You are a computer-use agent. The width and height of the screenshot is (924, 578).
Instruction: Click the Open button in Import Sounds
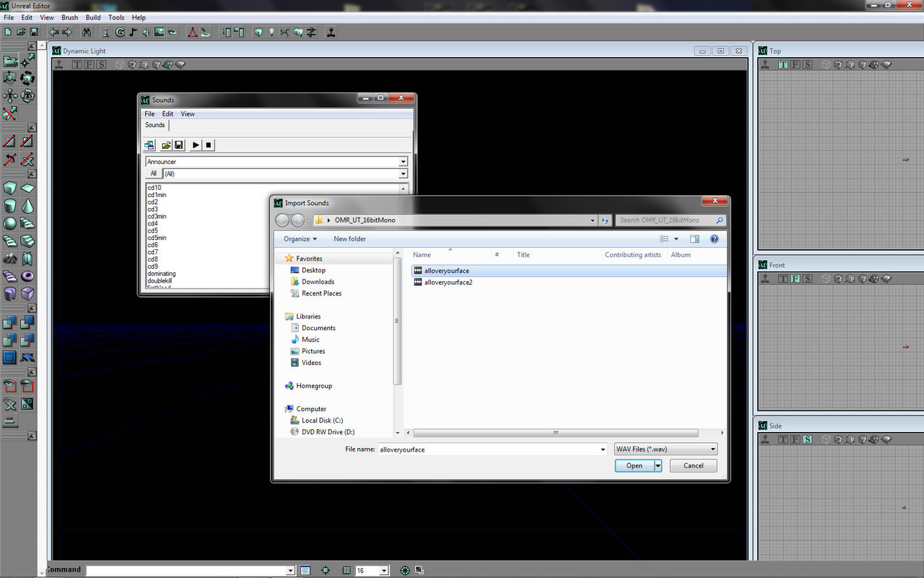635,466
